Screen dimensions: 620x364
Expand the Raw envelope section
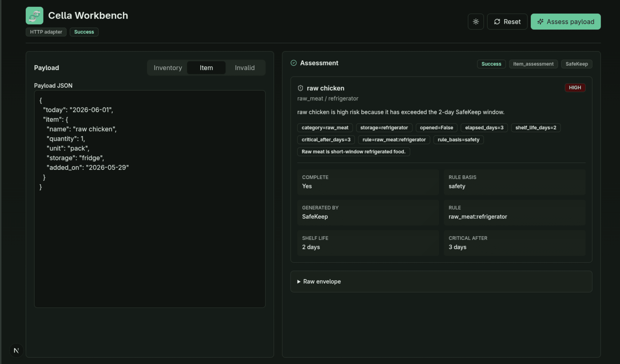pyautogui.click(x=441, y=281)
